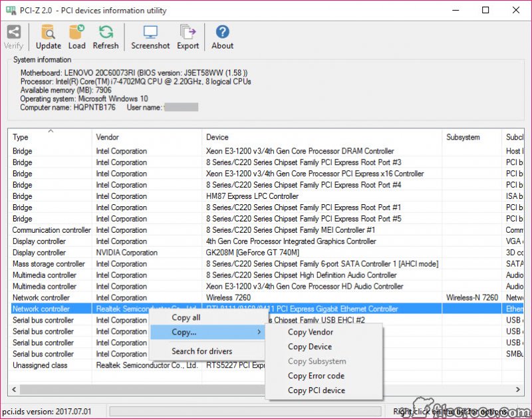Click the Verify share icon
Image resolution: width=532 pixels, height=419 pixels.
13,32
